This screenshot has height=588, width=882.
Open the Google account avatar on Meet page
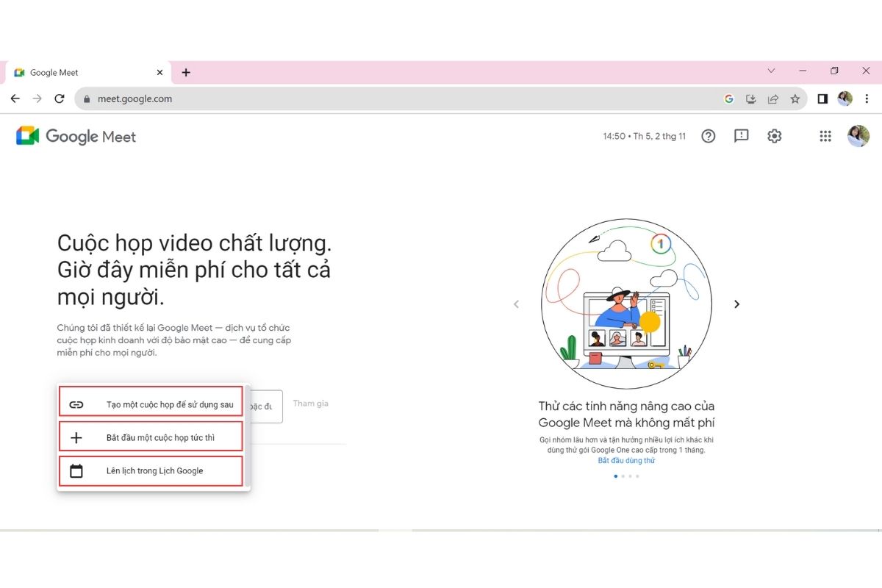[858, 136]
